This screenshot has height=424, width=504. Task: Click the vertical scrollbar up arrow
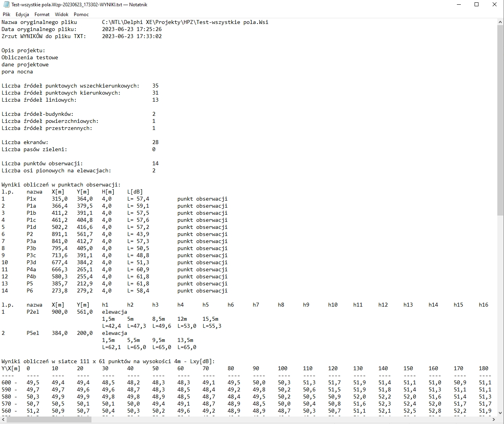(500, 22)
